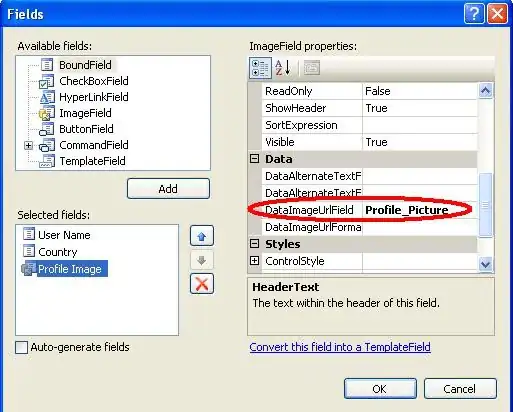The width and height of the screenshot is (513, 412).
Task: Select CheckBoxField in Available fields
Action: point(94,81)
